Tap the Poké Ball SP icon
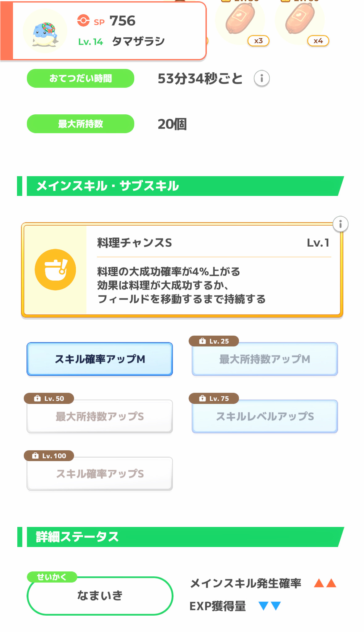364x632 pixels. (x=83, y=21)
